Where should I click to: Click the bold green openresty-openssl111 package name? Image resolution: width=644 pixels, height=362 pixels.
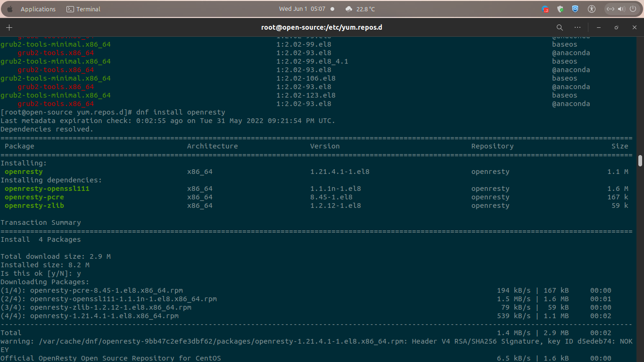click(x=47, y=189)
